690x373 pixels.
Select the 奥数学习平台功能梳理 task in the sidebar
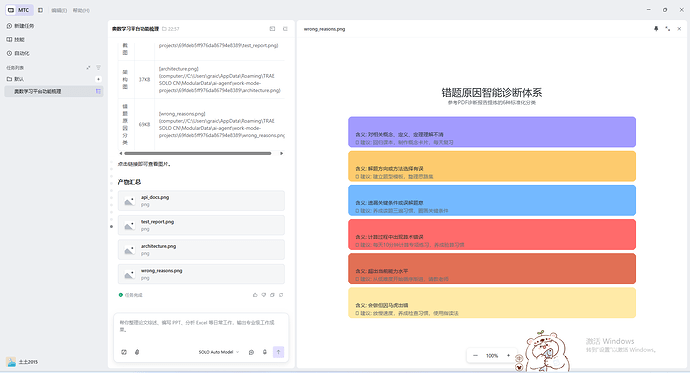pos(54,91)
